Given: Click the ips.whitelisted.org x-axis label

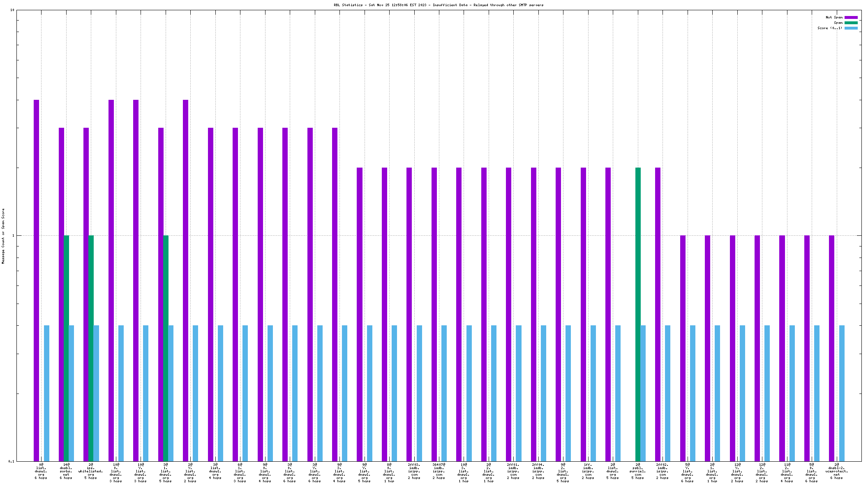Looking at the screenshot, I should pyautogui.click(x=90, y=471).
